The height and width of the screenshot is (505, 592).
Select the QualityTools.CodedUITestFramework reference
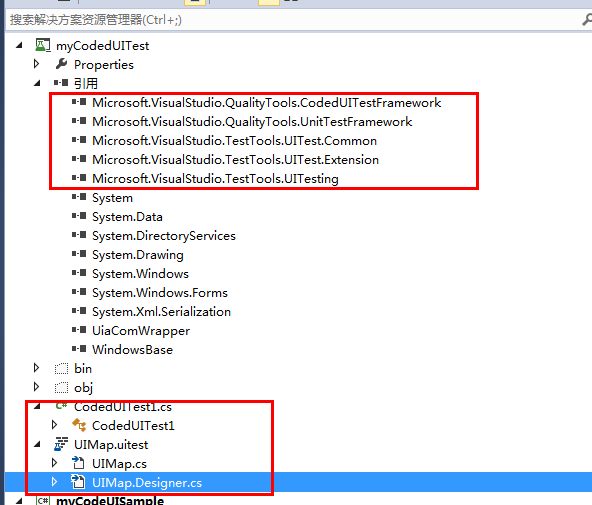coord(267,103)
